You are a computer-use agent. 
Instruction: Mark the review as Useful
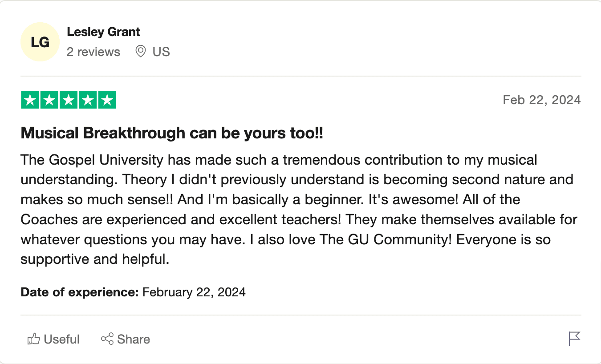click(x=53, y=339)
